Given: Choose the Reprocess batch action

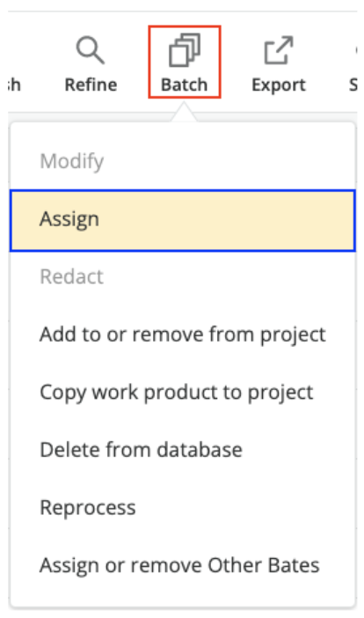Looking at the screenshot, I should coord(183,508).
